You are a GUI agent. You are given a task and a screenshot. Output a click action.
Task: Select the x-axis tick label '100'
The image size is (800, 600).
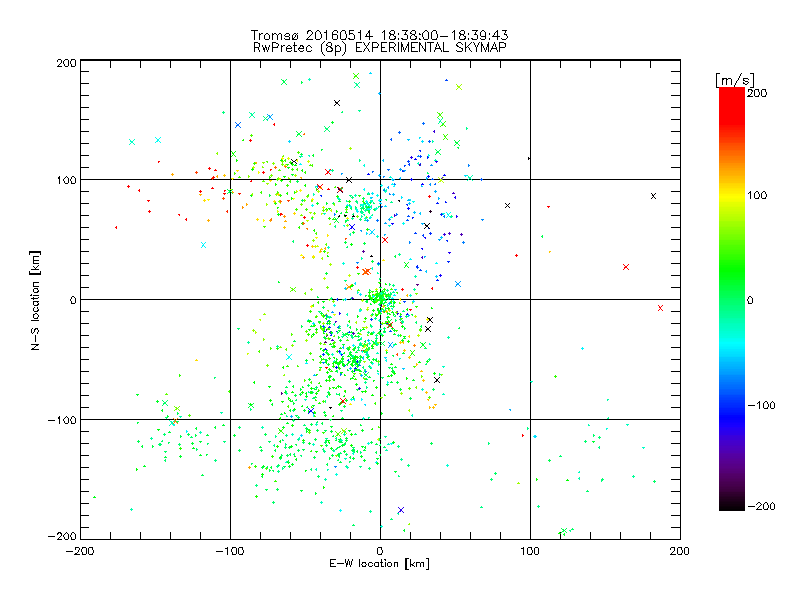click(x=530, y=551)
